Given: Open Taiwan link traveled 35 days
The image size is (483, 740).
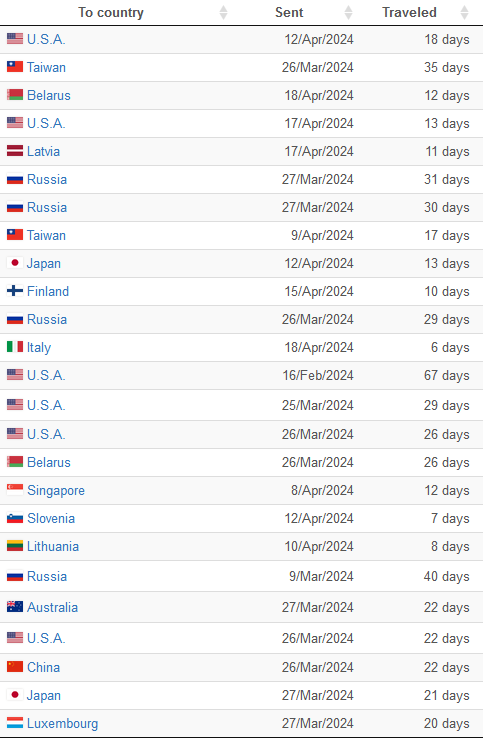Looking at the screenshot, I should 46,67.
